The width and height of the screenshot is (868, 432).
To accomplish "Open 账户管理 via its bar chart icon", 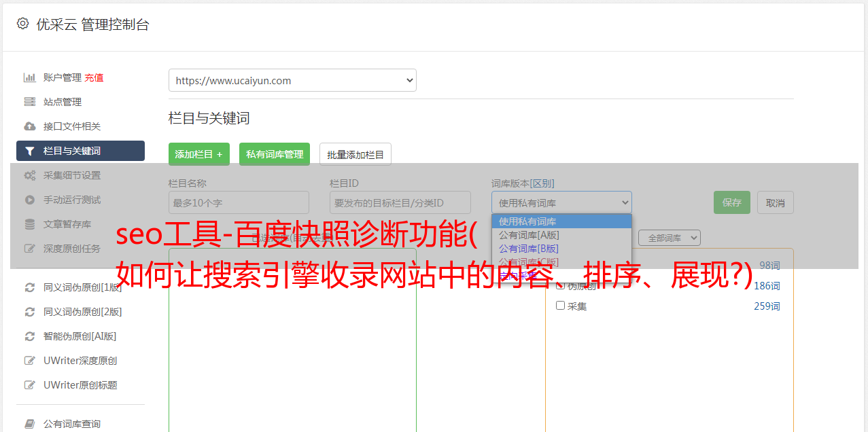I will 30,77.
